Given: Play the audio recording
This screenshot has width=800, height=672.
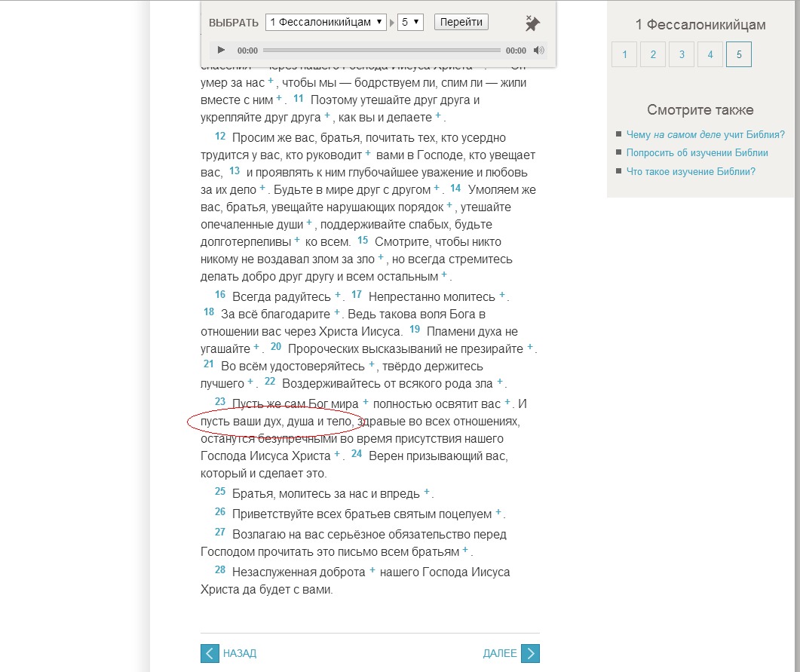Looking at the screenshot, I should [221, 50].
